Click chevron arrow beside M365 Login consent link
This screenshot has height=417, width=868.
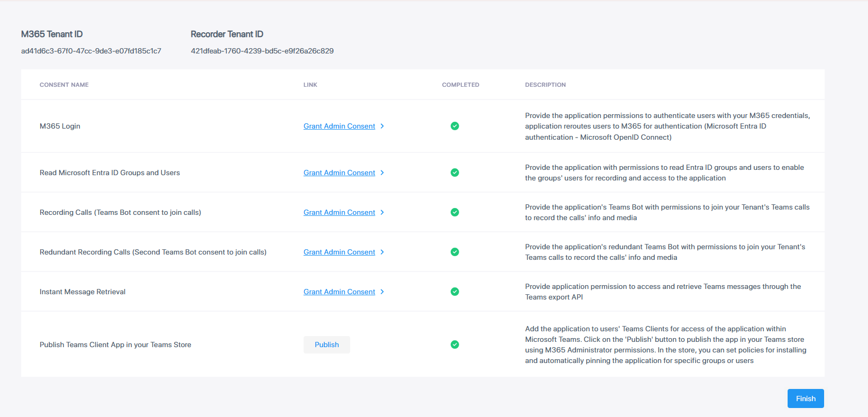(x=382, y=126)
